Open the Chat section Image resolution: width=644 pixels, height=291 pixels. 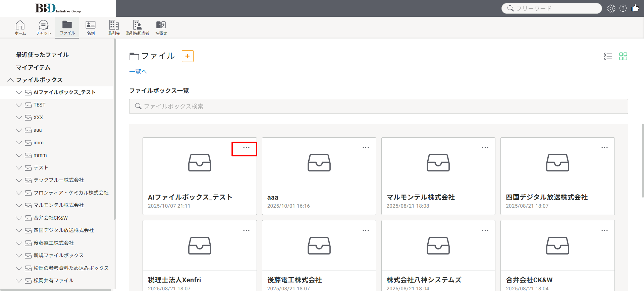click(x=44, y=27)
